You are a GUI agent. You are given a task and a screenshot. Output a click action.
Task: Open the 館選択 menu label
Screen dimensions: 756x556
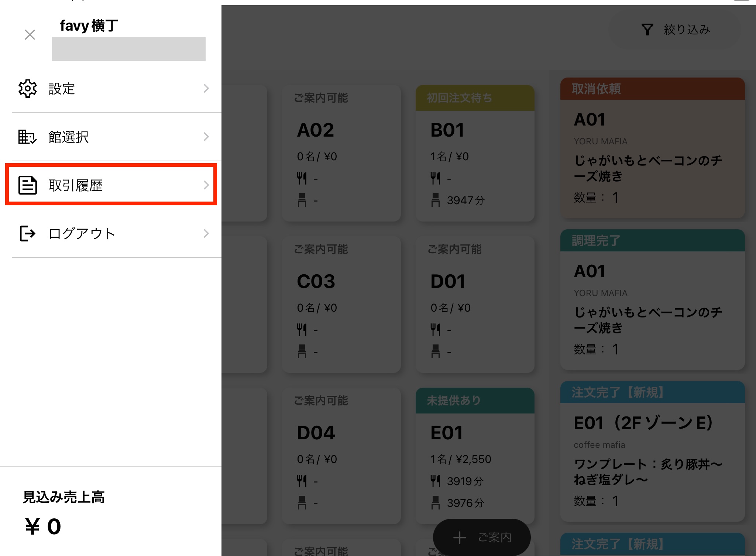[x=69, y=137]
